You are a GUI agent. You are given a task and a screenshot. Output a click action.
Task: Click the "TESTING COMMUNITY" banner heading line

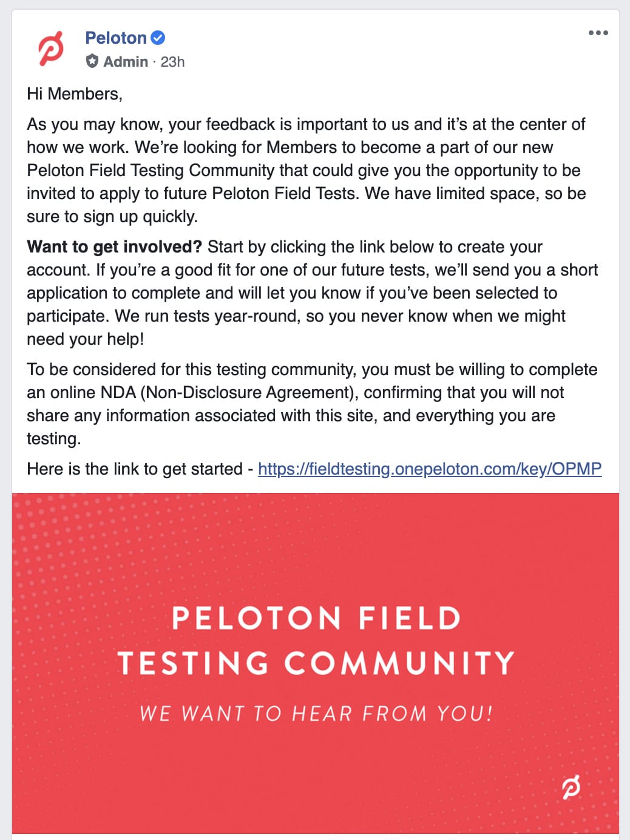point(316,663)
